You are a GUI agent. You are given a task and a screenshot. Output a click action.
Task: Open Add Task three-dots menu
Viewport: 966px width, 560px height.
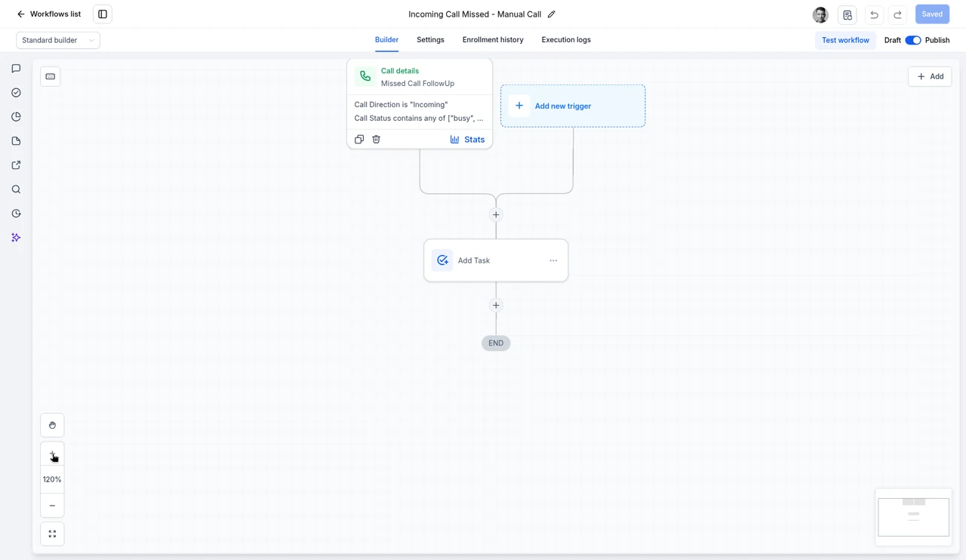coord(553,260)
